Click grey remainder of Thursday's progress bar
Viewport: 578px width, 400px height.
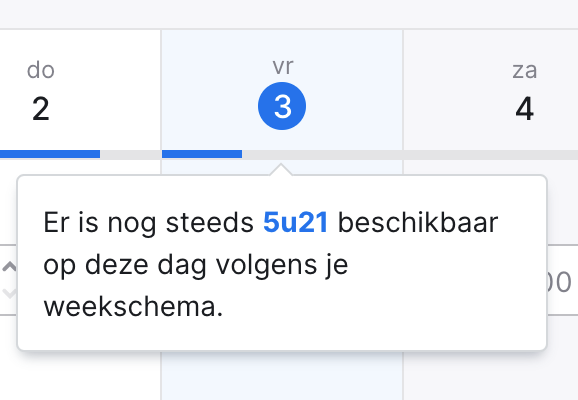tap(130, 154)
